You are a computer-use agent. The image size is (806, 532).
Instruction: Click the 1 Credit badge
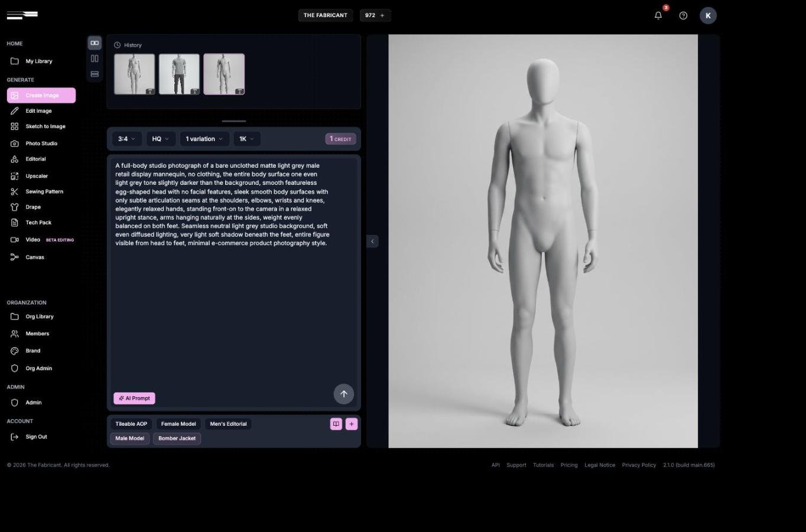pyautogui.click(x=340, y=139)
